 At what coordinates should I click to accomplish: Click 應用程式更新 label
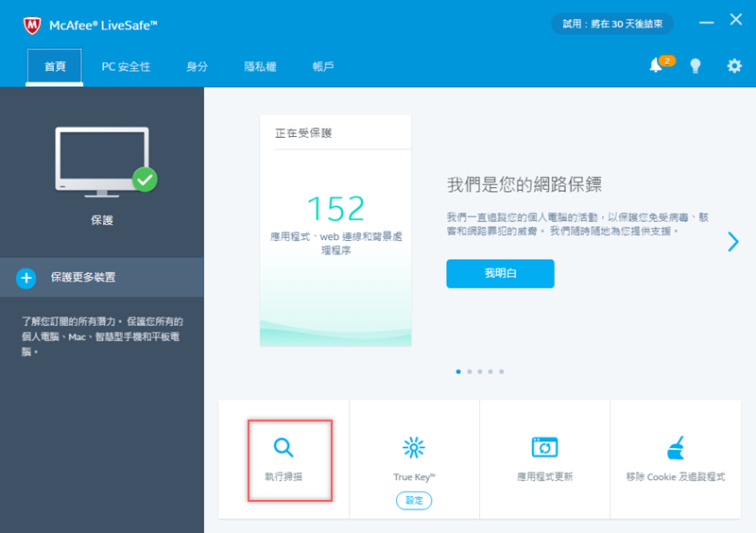pyautogui.click(x=545, y=477)
